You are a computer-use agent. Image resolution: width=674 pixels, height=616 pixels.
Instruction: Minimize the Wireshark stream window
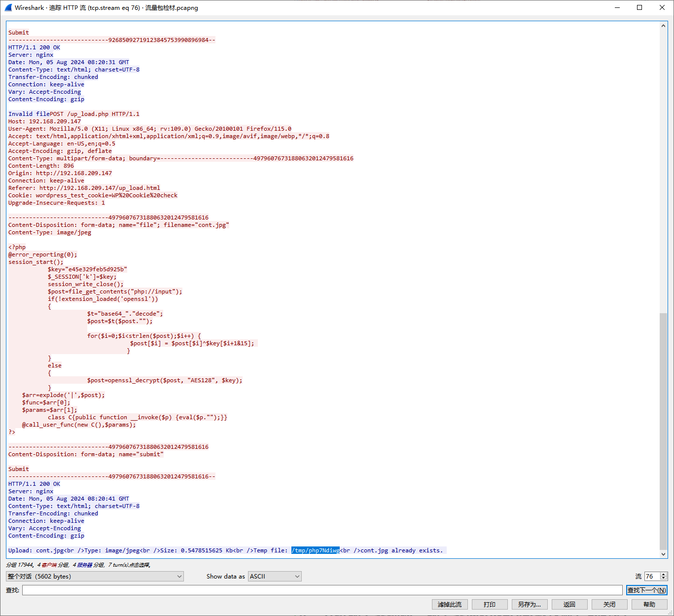pyautogui.click(x=618, y=7)
